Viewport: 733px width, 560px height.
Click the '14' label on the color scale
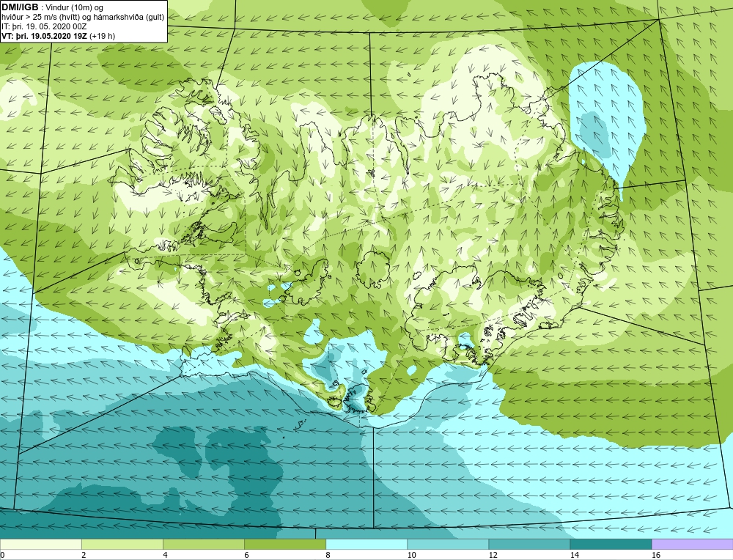point(574,555)
